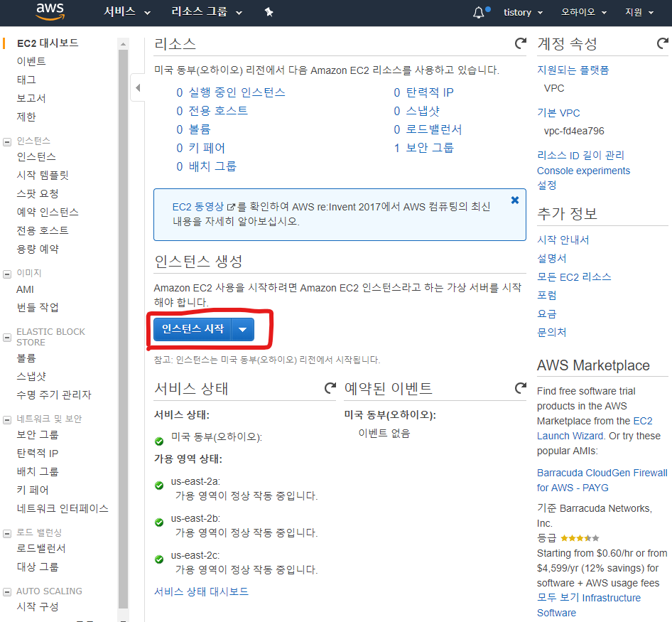Image resolution: width=672 pixels, height=622 pixels.
Task: Click the AWS logo home icon
Action: click(50, 11)
